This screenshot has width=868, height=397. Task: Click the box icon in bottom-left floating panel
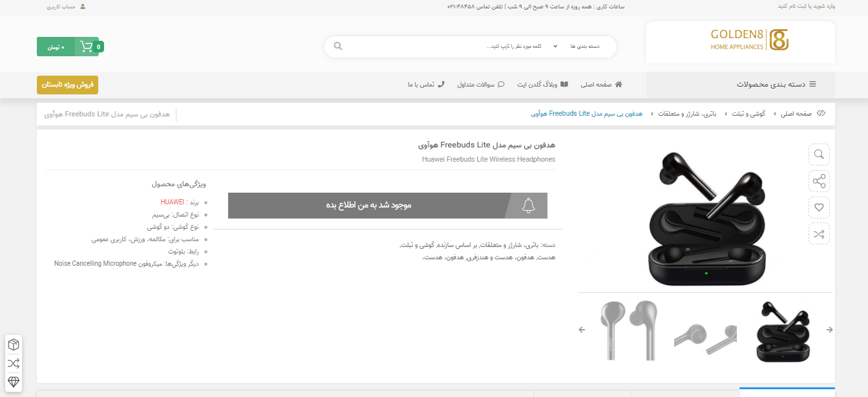click(x=14, y=345)
